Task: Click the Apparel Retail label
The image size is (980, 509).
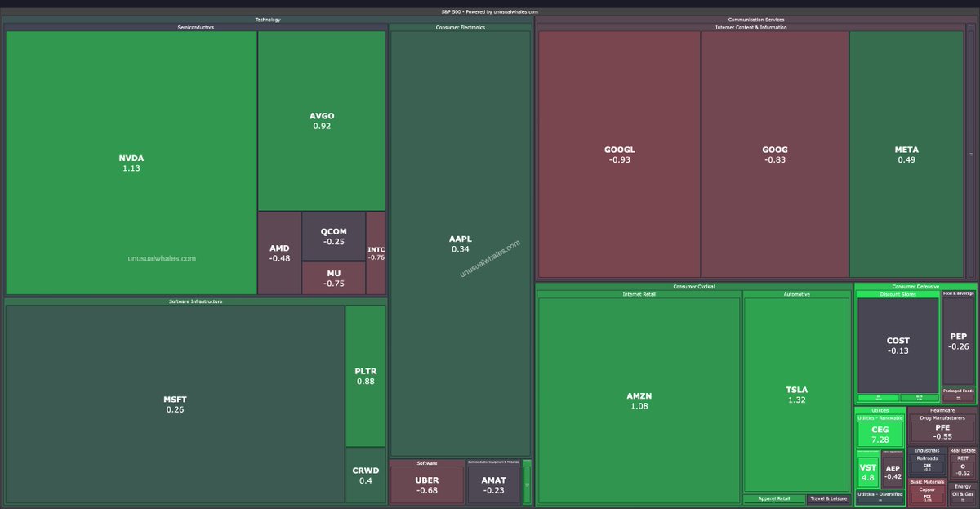Action: click(773, 498)
